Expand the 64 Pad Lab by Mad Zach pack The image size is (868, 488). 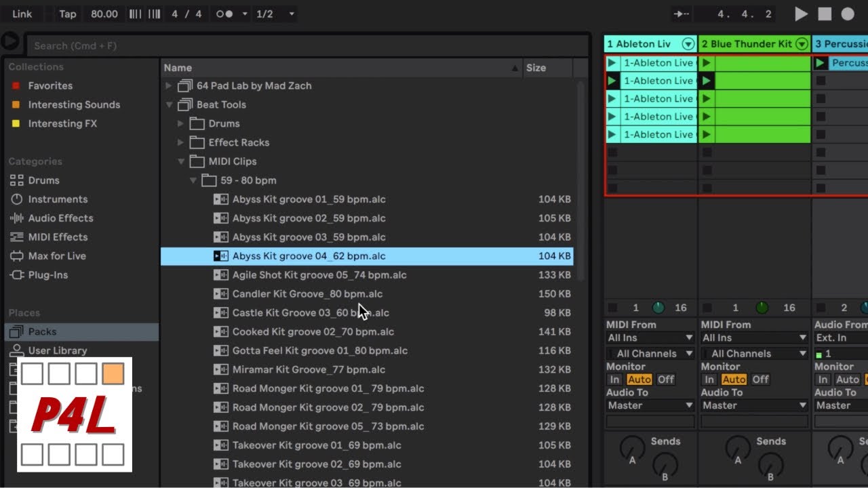pos(169,86)
